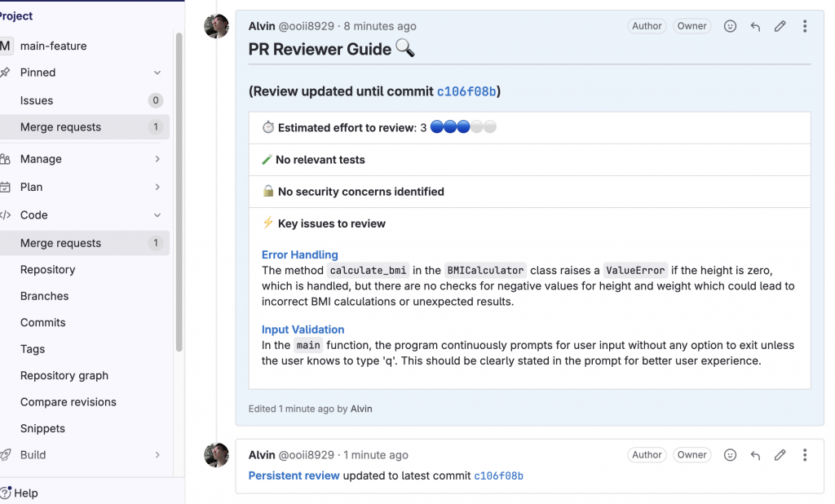Click the Plan calendar icon
Screen dimensions: 835x504
tap(6, 187)
